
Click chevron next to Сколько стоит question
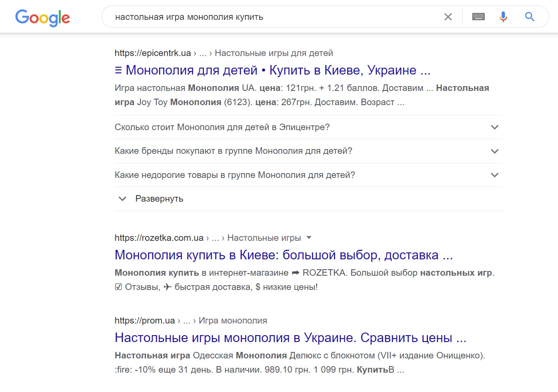(495, 127)
